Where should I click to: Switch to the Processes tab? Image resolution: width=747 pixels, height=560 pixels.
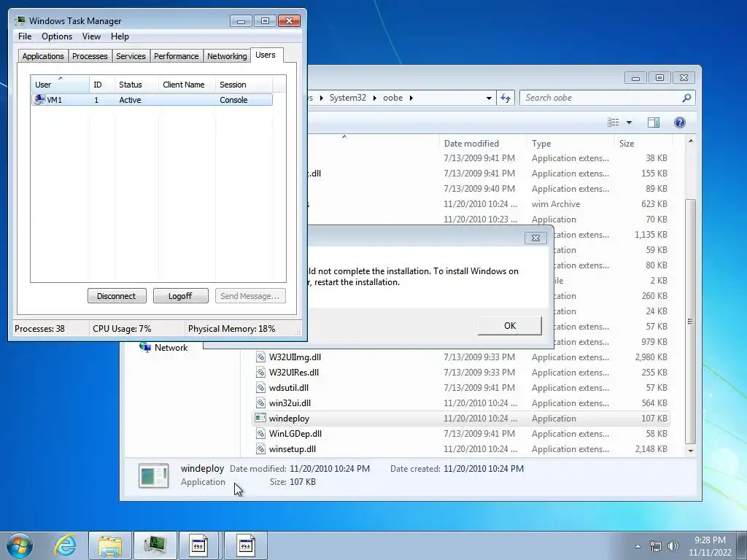coord(90,56)
